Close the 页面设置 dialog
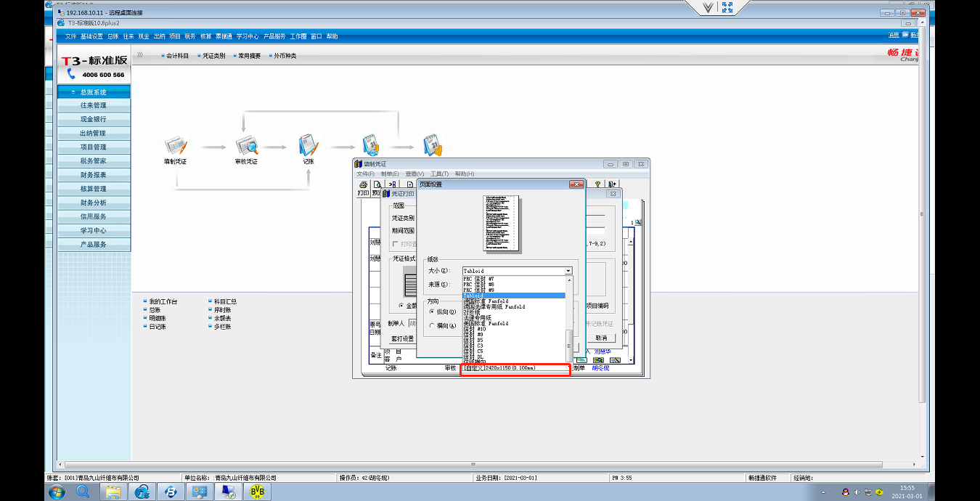This screenshot has width=980, height=501. pyautogui.click(x=576, y=184)
